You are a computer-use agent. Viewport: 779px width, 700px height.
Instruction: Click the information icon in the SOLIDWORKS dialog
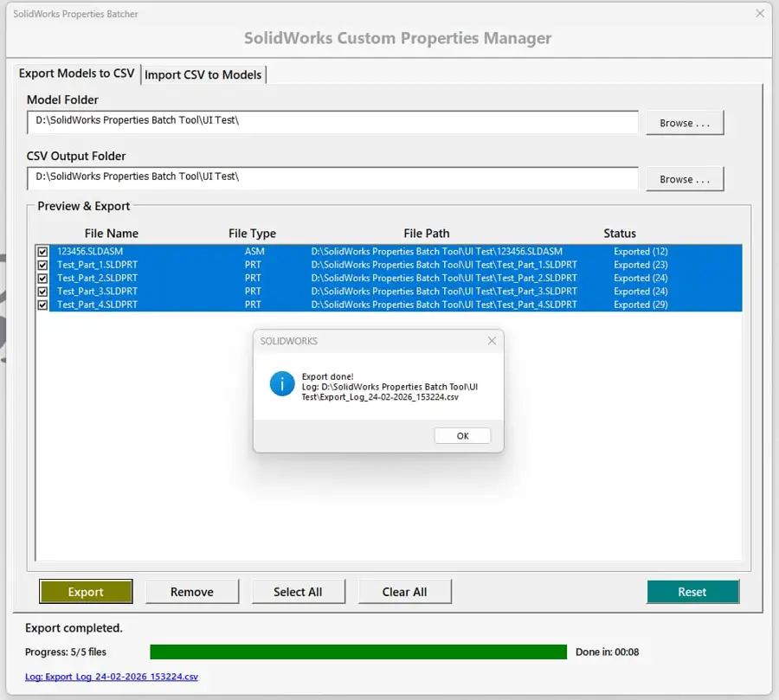pos(281,383)
